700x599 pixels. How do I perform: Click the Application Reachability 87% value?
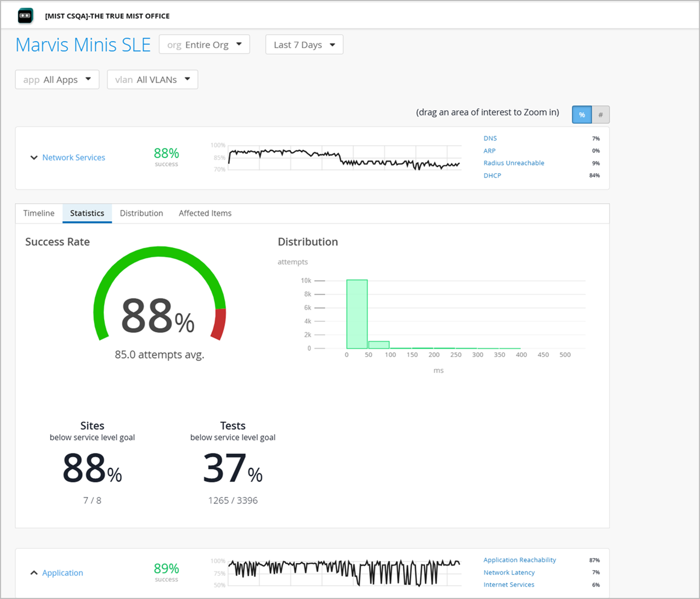point(595,560)
